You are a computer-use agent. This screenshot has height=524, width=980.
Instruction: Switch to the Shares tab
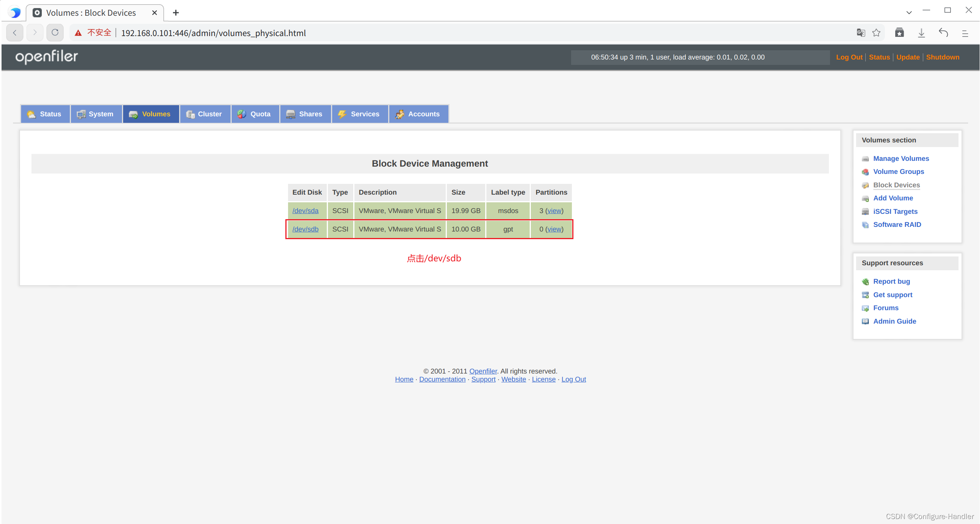[305, 114]
